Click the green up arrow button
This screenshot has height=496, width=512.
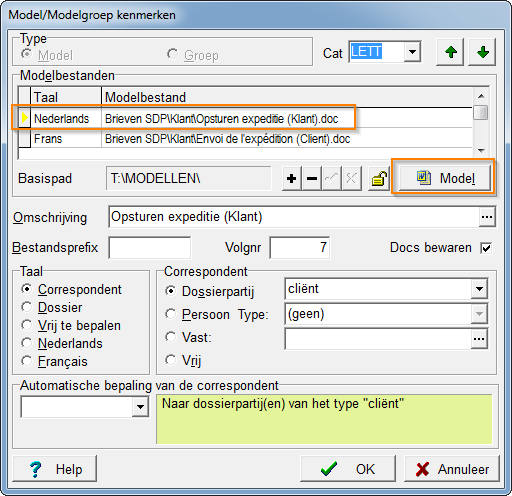(x=450, y=52)
